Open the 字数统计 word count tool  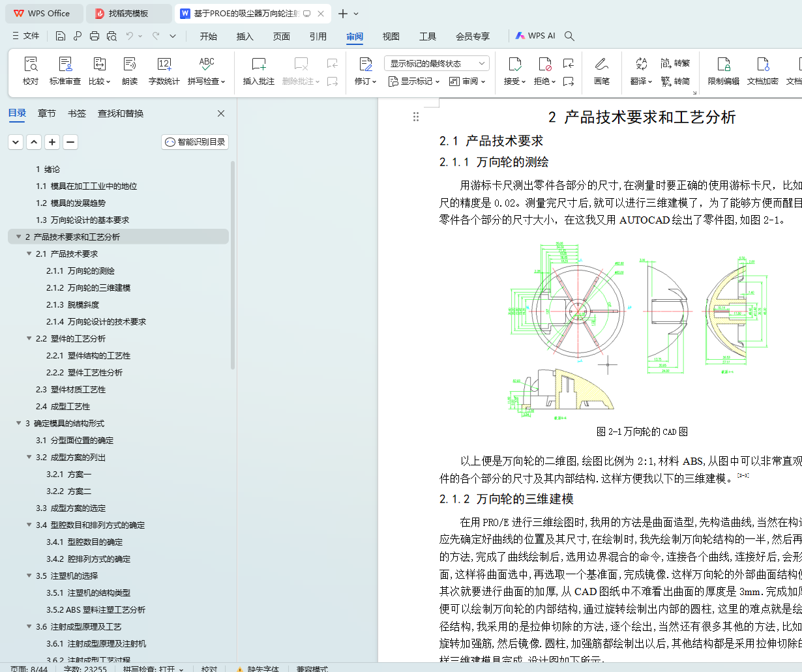pos(164,71)
